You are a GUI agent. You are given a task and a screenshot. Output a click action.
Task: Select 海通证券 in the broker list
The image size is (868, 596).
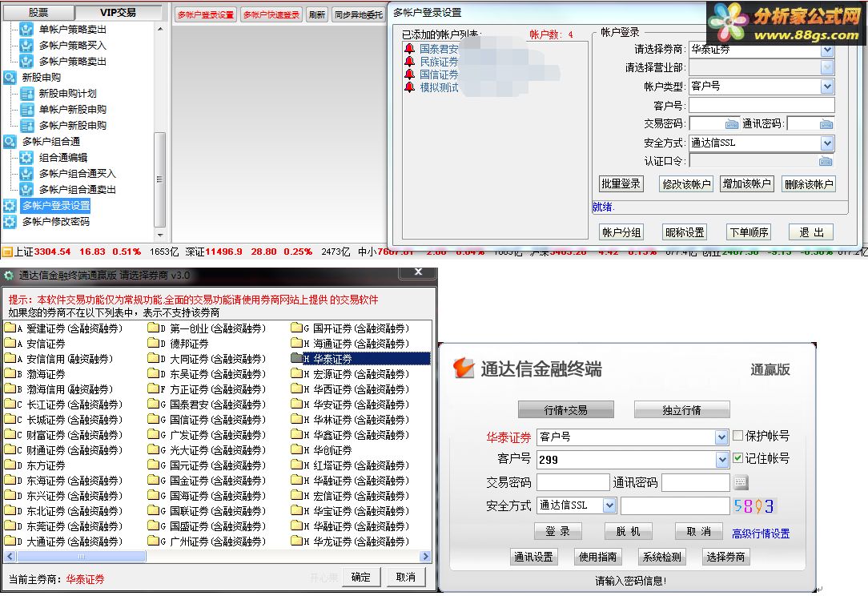click(x=351, y=344)
